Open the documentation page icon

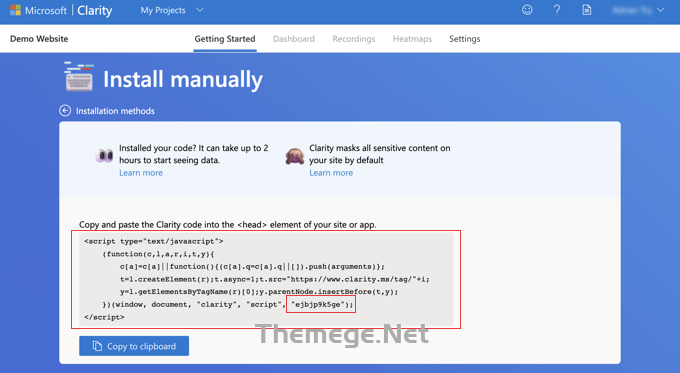pos(586,10)
